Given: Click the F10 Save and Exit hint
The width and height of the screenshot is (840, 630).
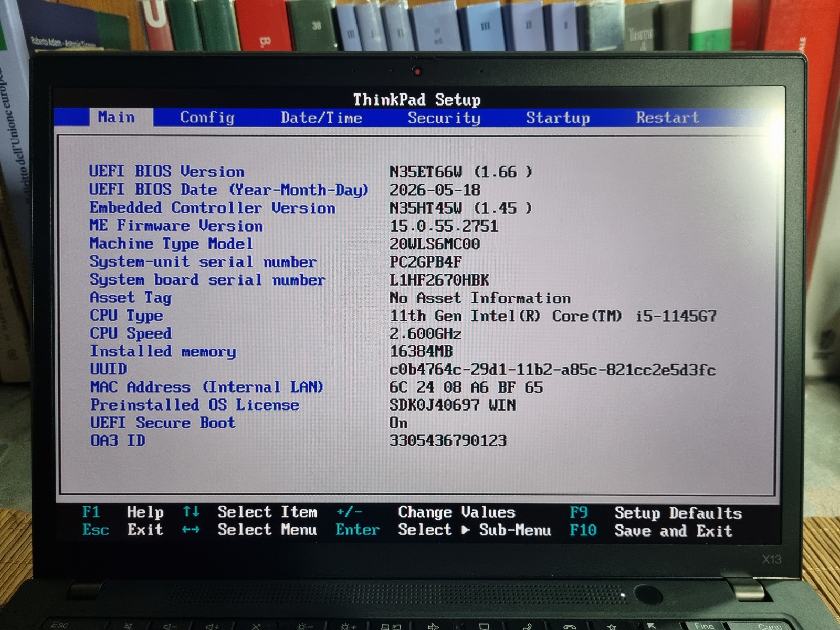Looking at the screenshot, I should [651, 531].
